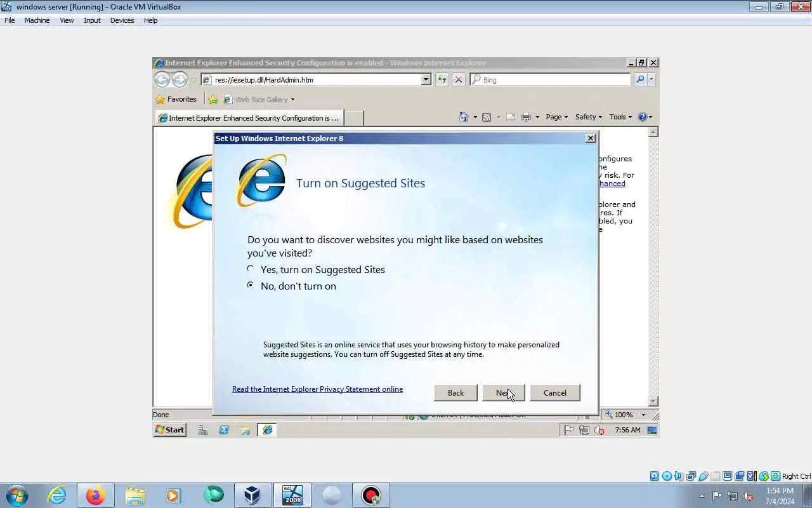Click the IE page scrollbar down arrow
This screenshot has width=812, height=508.
point(653,401)
